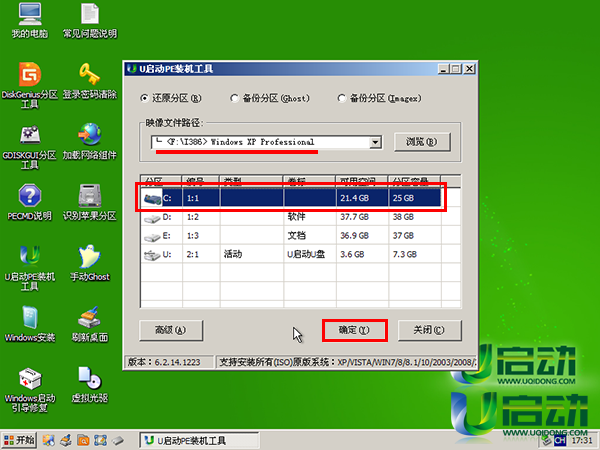The width and height of the screenshot is (600, 450).
Task: Click the 版本:6.2.14.1223 status text
Action: point(164,362)
